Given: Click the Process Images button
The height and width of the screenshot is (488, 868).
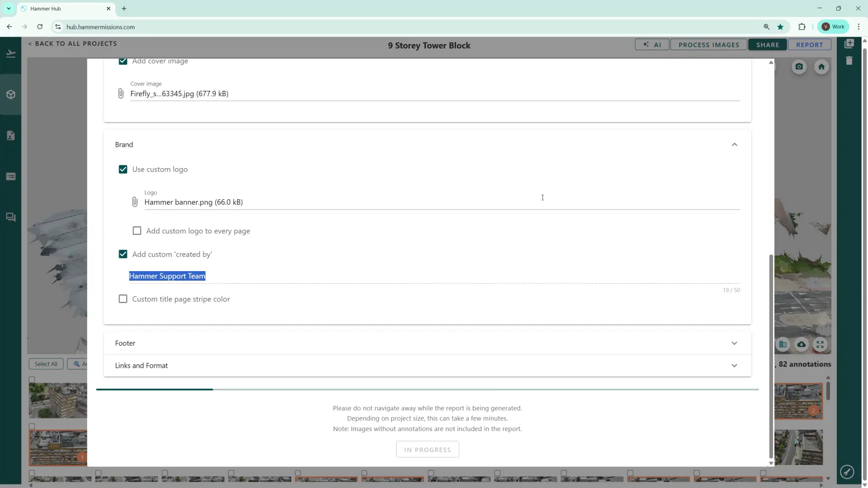Looking at the screenshot, I should (708, 45).
